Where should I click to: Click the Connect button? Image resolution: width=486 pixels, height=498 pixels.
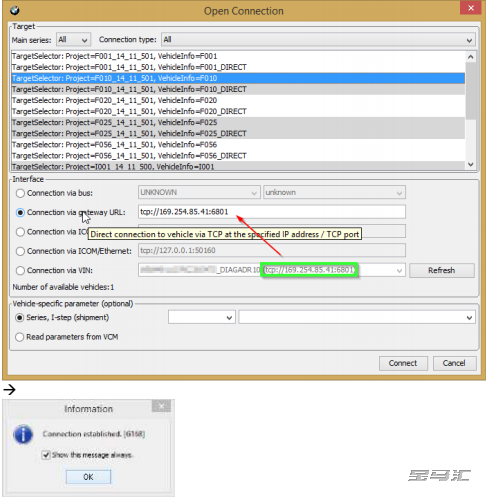(x=403, y=363)
